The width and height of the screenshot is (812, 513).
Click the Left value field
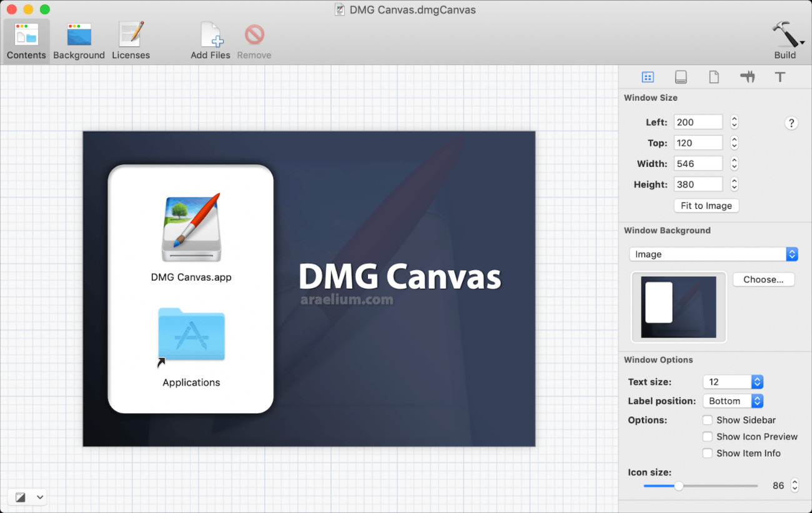click(698, 122)
